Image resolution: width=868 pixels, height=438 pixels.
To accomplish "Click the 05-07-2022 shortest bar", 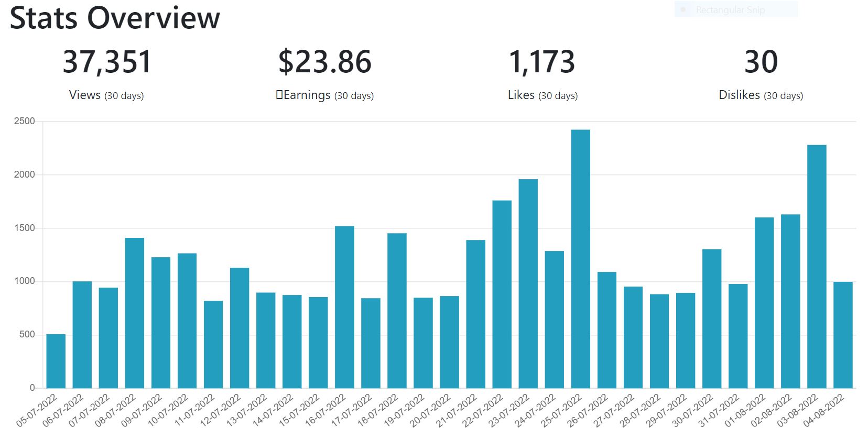I will click(x=56, y=362).
